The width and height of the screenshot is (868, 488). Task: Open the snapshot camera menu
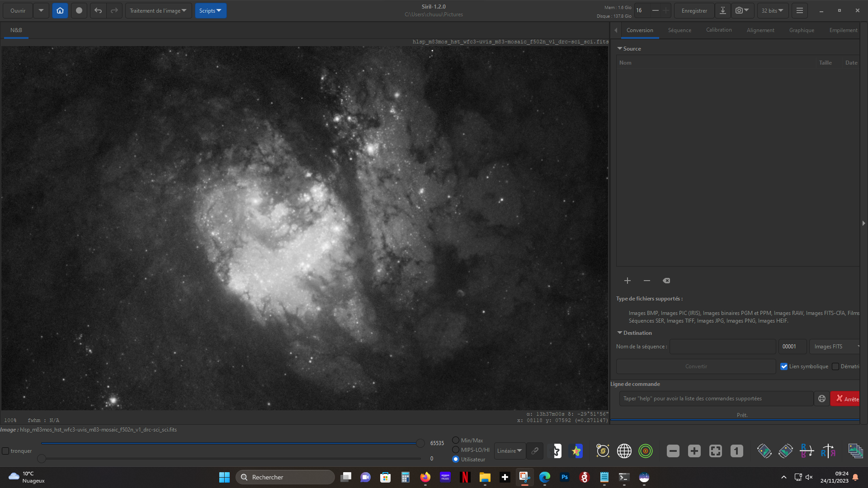point(742,10)
